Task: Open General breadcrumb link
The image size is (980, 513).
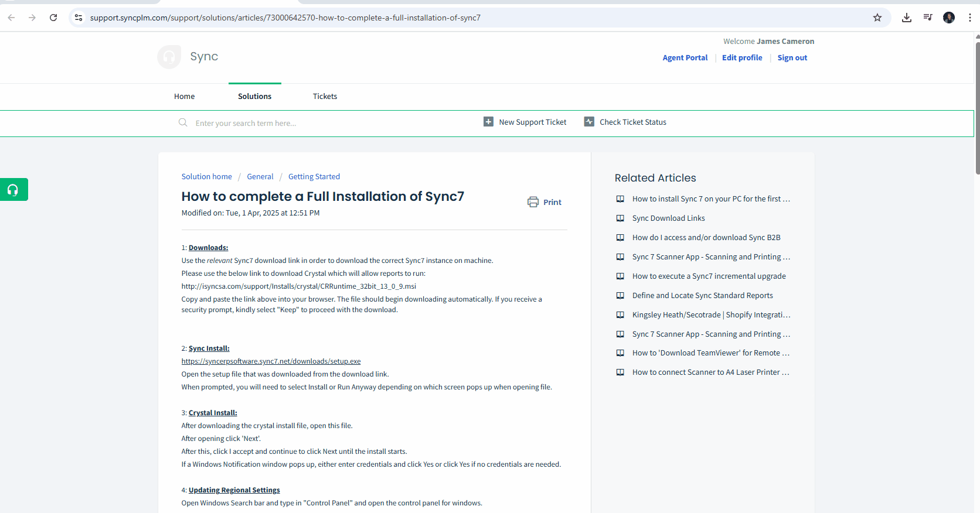Action: click(x=260, y=177)
